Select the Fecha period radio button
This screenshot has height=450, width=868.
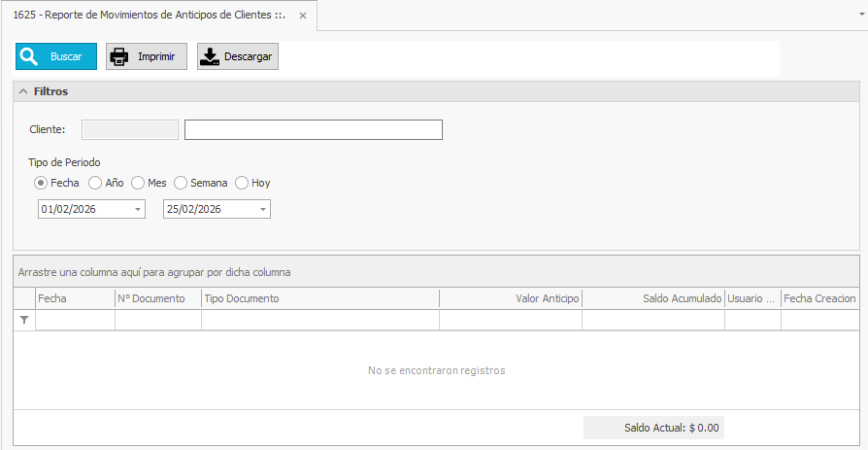click(x=41, y=183)
